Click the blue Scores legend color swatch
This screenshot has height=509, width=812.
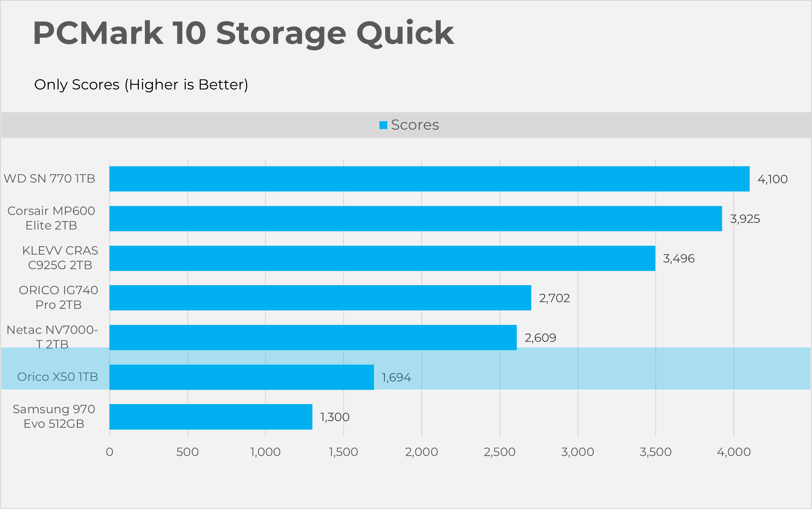[x=383, y=125]
